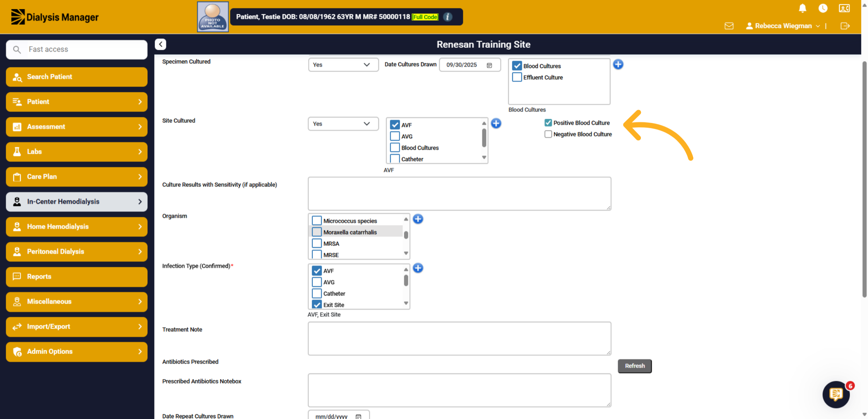Click the logout icon beside user name
Image resolution: width=868 pixels, height=419 pixels.
click(845, 26)
